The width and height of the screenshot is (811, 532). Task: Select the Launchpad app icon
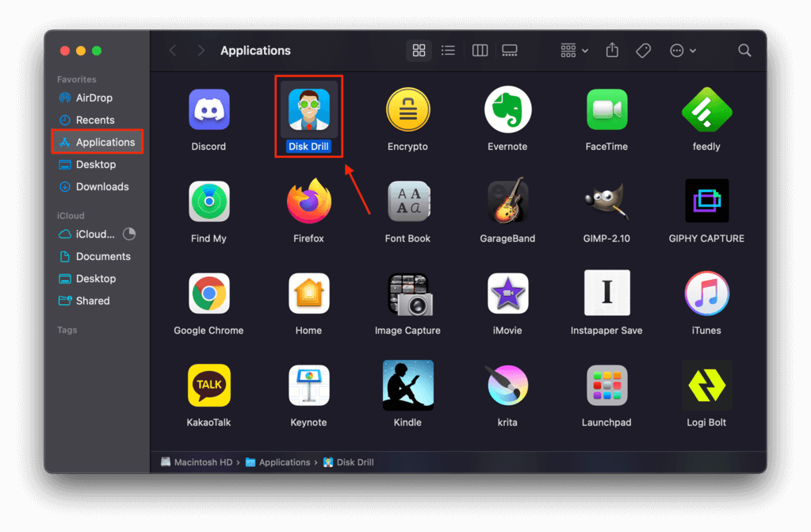point(606,385)
